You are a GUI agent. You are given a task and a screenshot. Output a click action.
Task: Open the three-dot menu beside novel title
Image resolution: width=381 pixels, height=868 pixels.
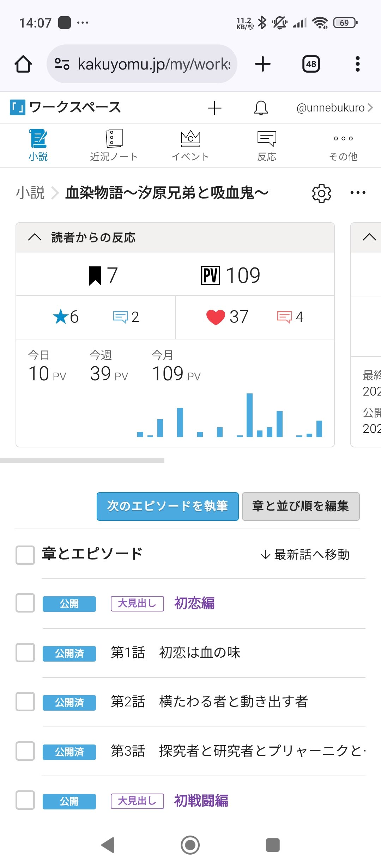click(358, 193)
